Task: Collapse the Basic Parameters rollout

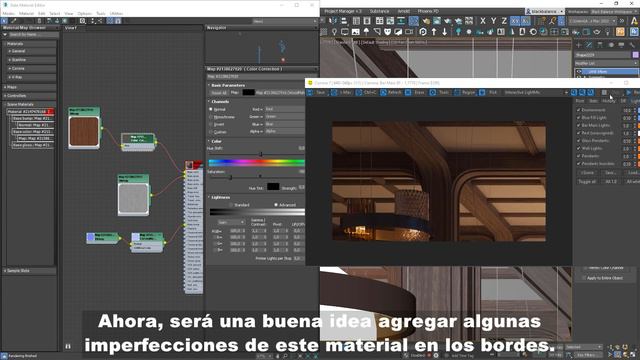Action: (x=228, y=85)
